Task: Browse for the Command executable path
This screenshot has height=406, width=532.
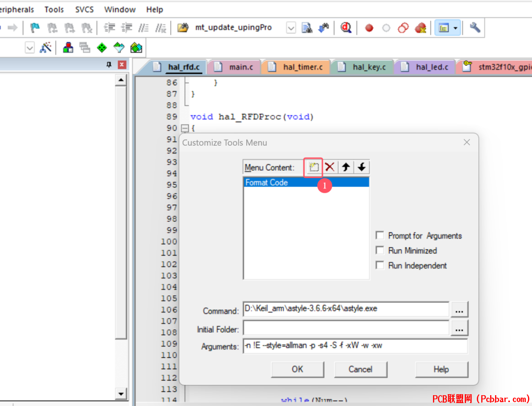Action: (x=460, y=310)
